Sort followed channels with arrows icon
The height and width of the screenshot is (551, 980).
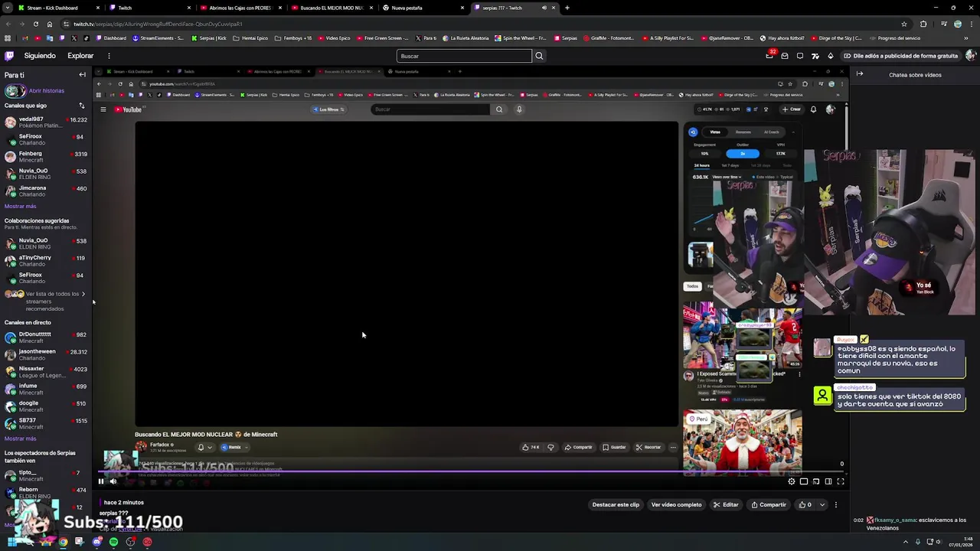pyautogui.click(x=82, y=106)
